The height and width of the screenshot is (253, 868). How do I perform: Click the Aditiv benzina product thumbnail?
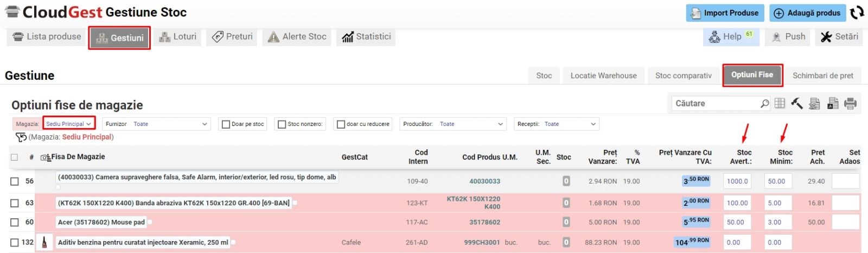(x=44, y=242)
